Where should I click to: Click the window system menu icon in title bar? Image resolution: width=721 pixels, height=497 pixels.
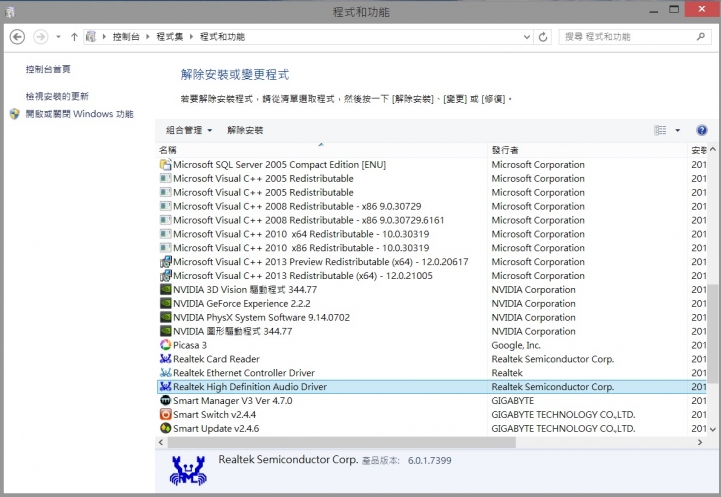(x=10, y=12)
